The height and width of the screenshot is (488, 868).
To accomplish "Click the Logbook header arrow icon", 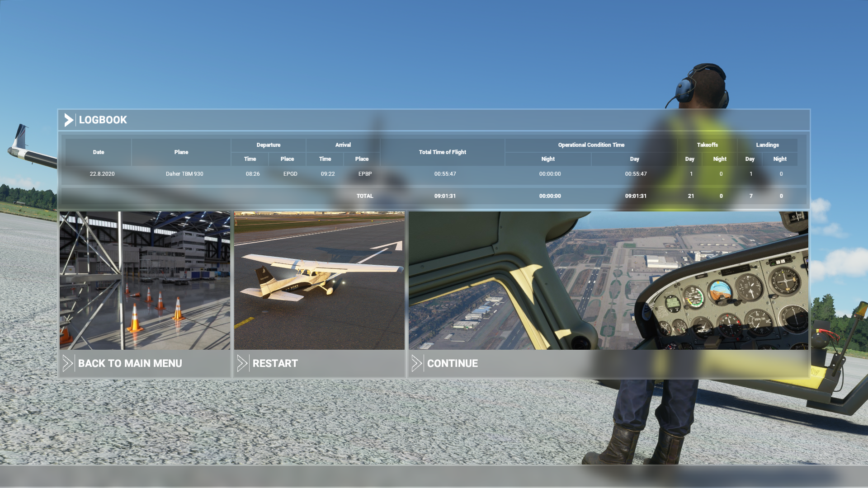I will pos(68,120).
